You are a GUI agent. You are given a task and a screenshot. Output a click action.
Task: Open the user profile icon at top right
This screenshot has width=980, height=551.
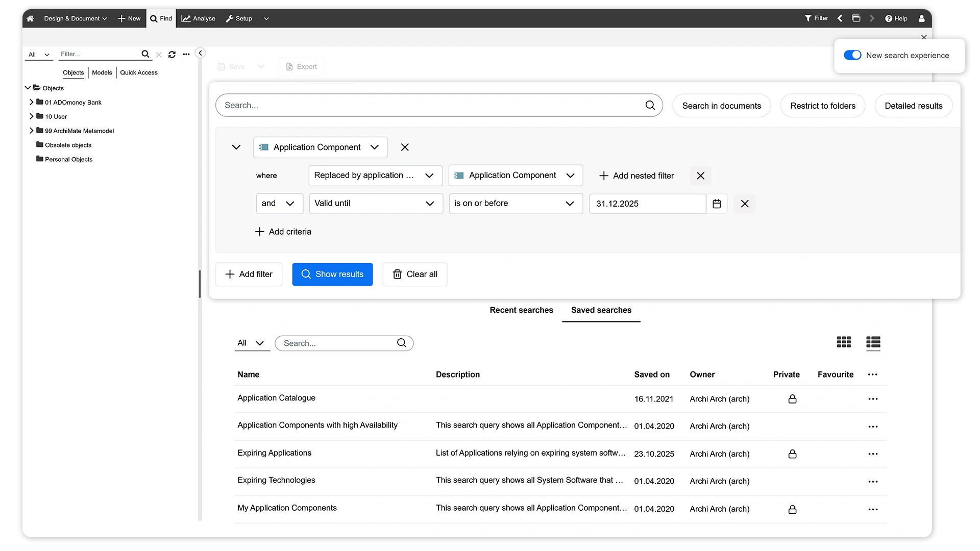[922, 18]
